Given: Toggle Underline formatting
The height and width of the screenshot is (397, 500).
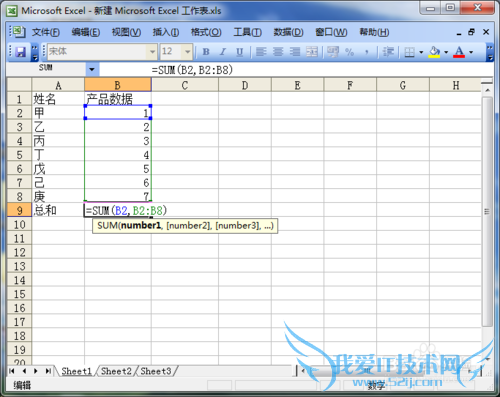Looking at the screenshot, I should tap(239, 52).
